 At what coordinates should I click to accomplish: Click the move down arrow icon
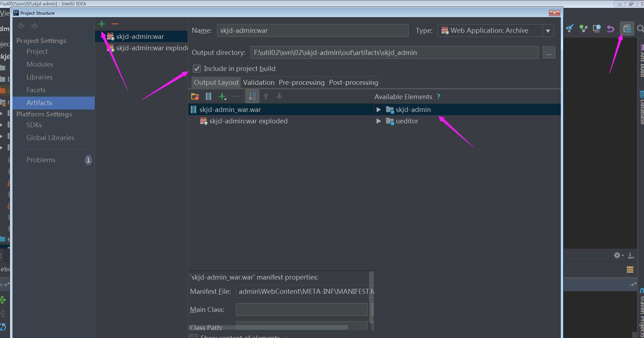[279, 96]
